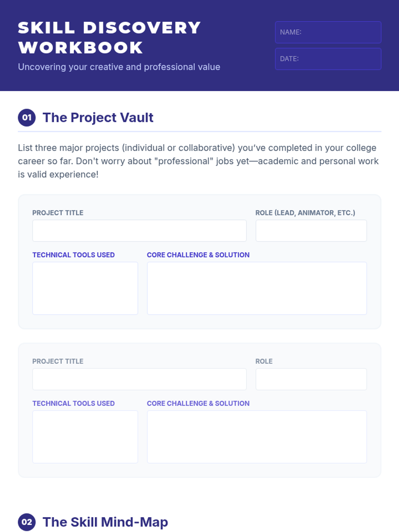Click second project's Technical Tools Used box
Image resolution: width=399 pixels, height=532 pixels.
click(x=85, y=437)
